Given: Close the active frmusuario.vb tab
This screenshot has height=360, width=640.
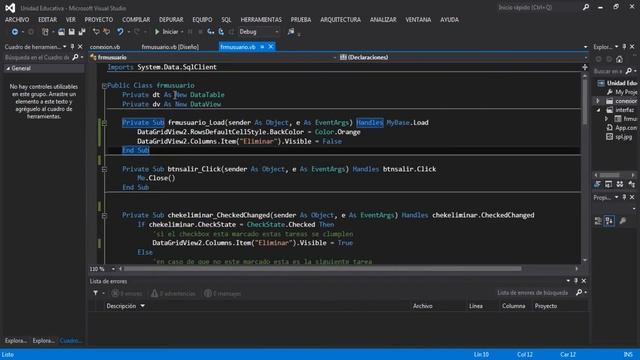Looking at the screenshot, I should click(271, 47).
